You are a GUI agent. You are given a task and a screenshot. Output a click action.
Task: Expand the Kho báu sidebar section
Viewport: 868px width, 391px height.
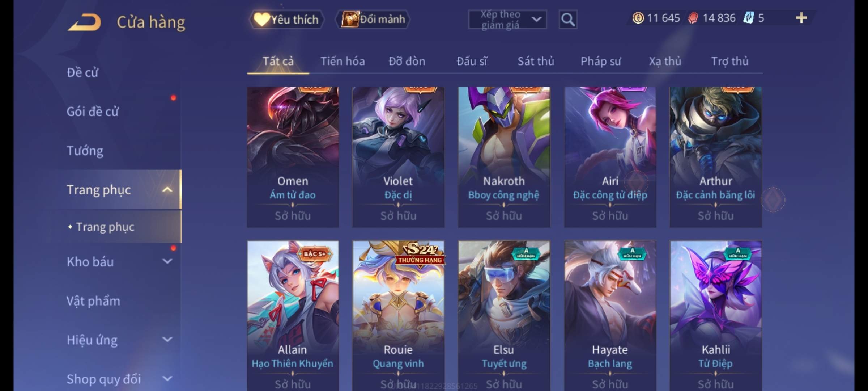click(167, 261)
